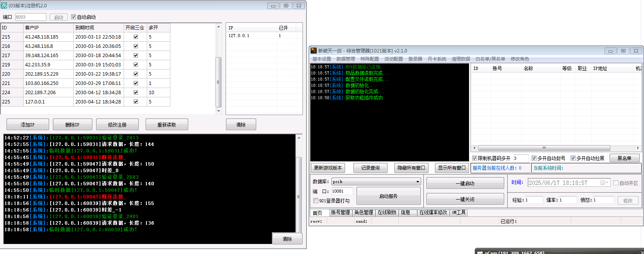Click the 愤怒 value input field
This screenshot has height=254, width=644.
point(603,200)
